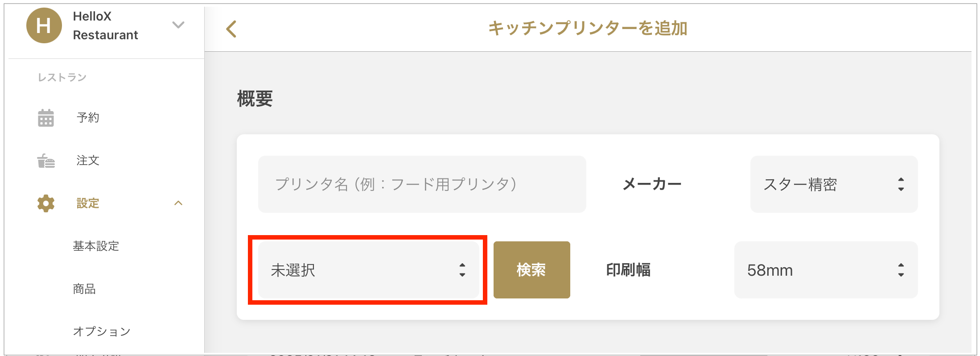This screenshot has height=356, width=980.
Task: Go to 基本設定 in sidebar
Action: click(x=96, y=246)
